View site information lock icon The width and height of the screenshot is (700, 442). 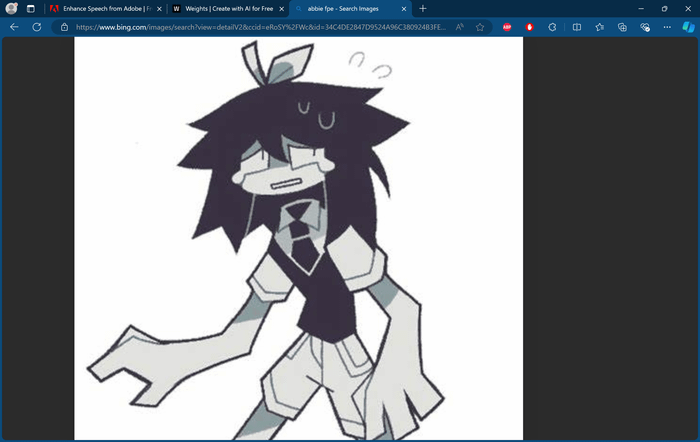pyautogui.click(x=64, y=27)
